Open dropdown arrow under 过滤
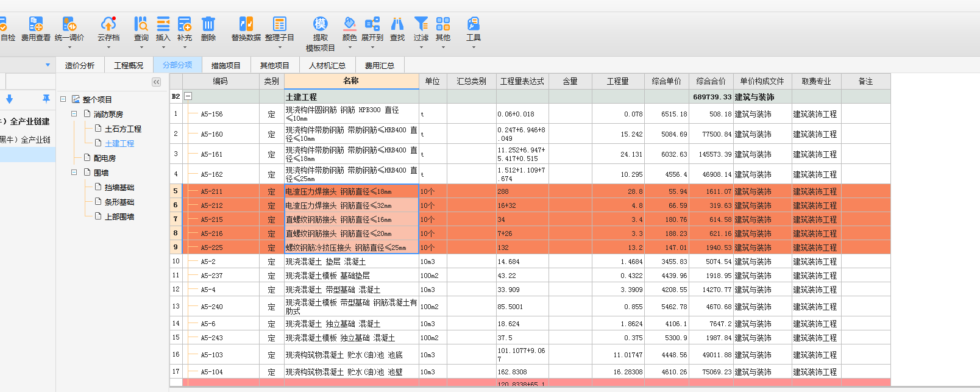Viewport: 980px width, 392px height. (x=421, y=47)
